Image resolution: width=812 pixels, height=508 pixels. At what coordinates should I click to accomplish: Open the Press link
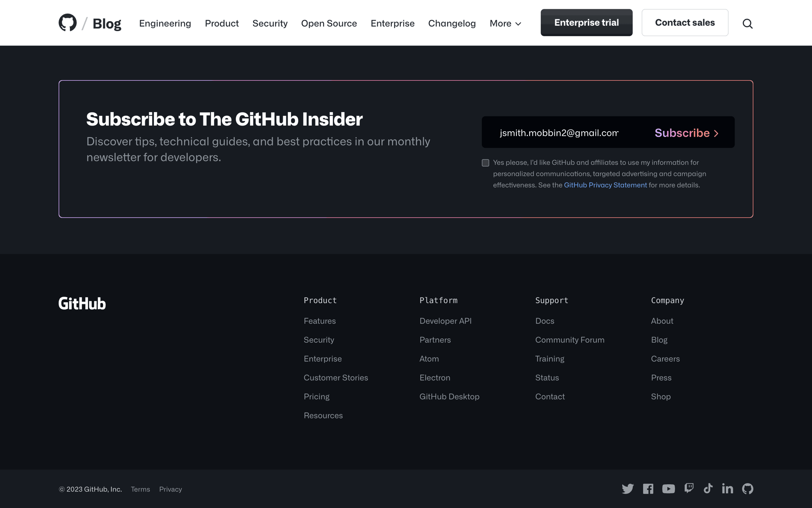(661, 378)
